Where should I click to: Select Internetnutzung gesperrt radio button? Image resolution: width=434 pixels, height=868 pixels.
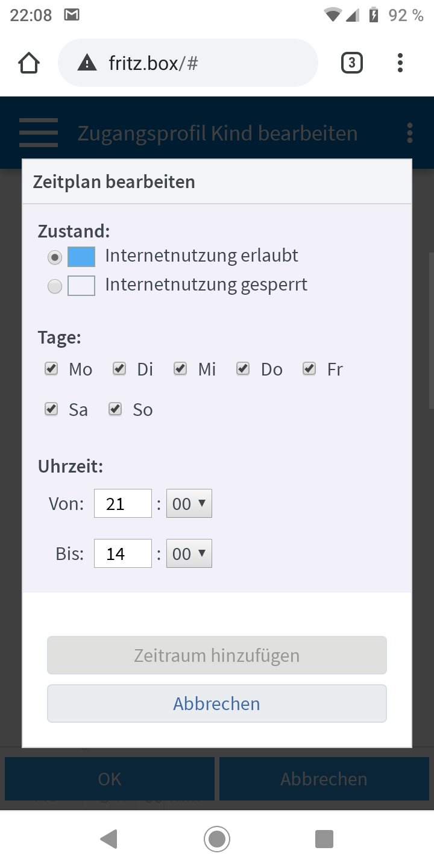[55, 286]
